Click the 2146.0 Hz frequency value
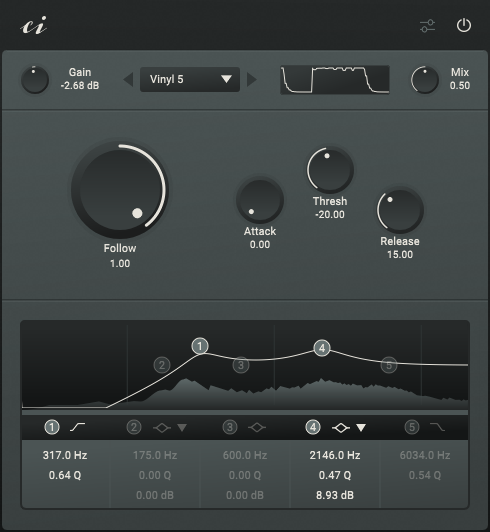This screenshot has width=490, height=532. 335,455
